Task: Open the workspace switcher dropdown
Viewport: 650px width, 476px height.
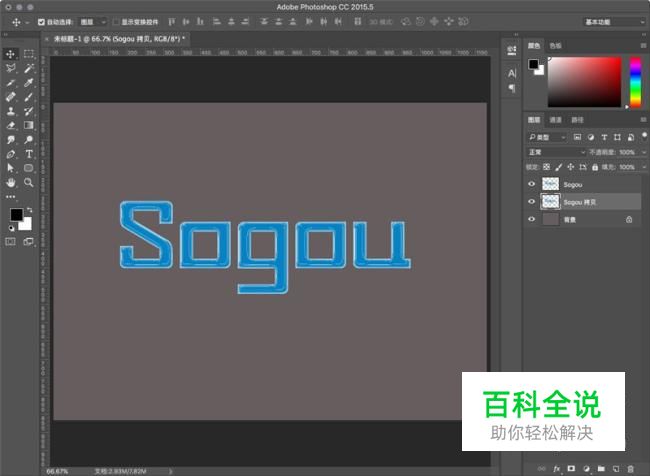Action: click(614, 22)
